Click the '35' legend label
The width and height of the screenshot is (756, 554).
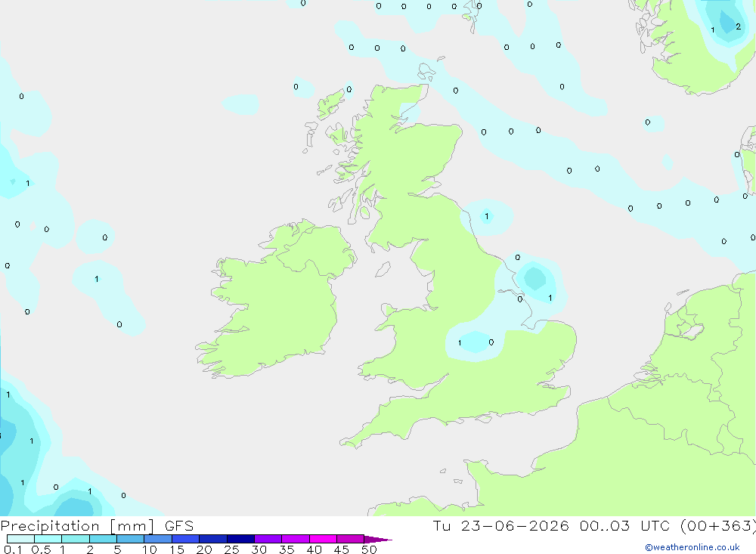pos(287,549)
